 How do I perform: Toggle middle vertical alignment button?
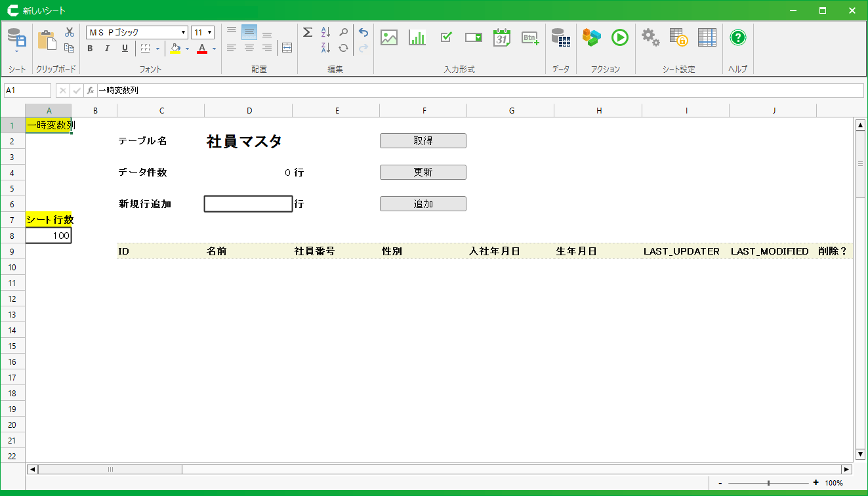pos(249,32)
